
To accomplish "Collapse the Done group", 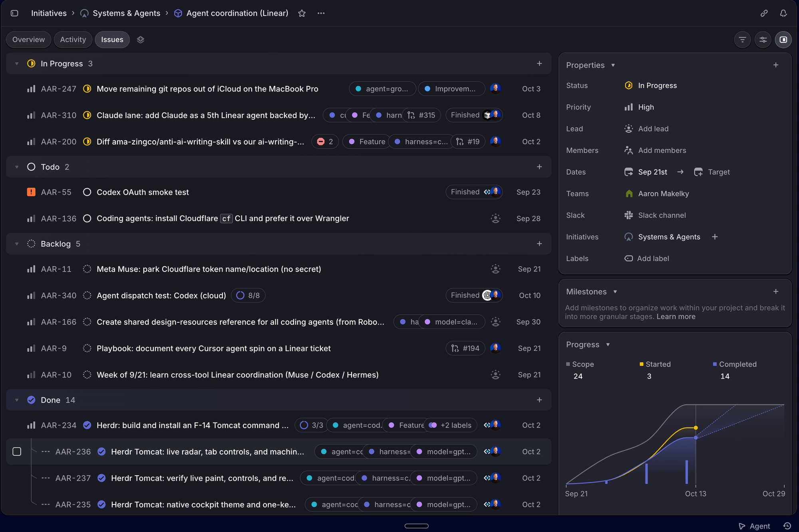I will pos(17,400).
